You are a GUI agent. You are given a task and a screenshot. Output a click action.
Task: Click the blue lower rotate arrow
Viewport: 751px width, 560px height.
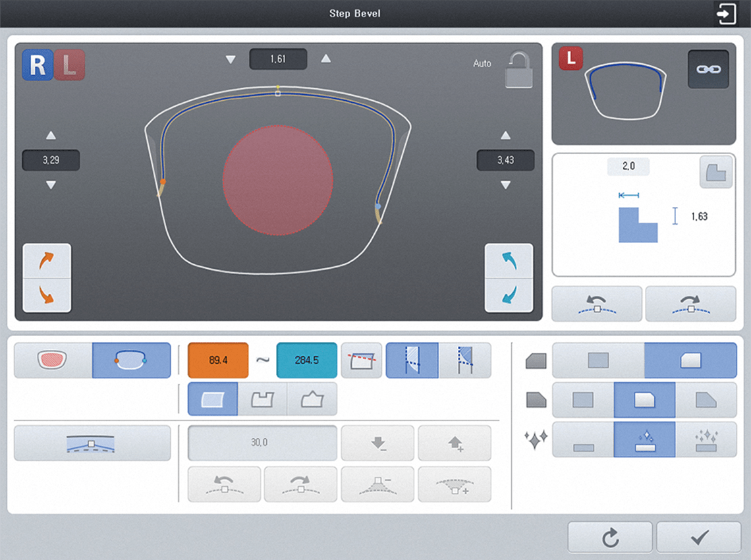click(x=509, y=295)
